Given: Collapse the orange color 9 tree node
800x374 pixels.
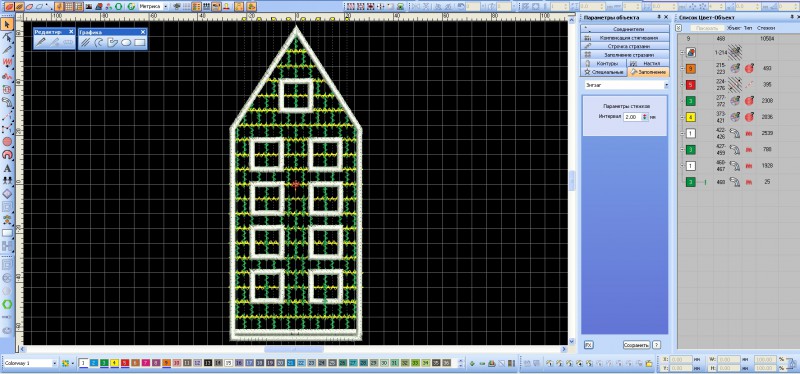Looking at the screenshot, I should pyautogui.click(x=682, y=68).
